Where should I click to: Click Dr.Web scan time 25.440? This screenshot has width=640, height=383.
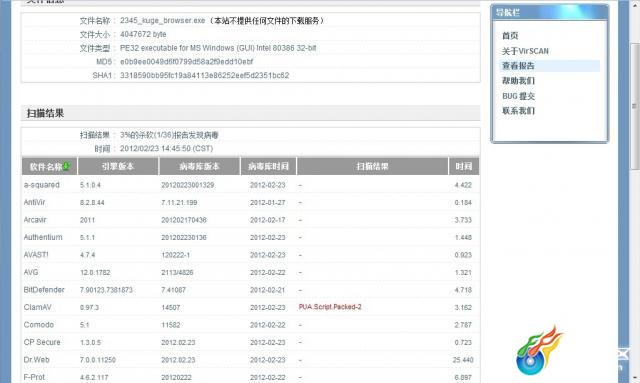462,360
